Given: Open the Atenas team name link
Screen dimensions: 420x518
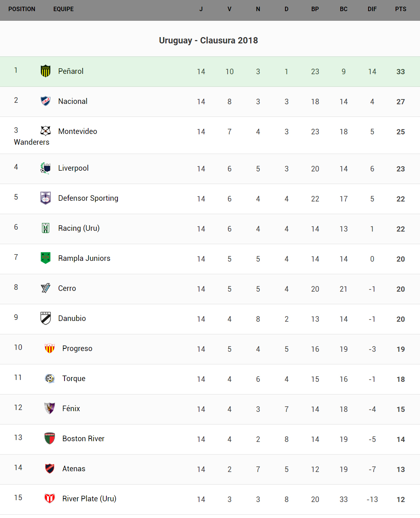Looking at the screenshot, I should click(x=74, y=469).
